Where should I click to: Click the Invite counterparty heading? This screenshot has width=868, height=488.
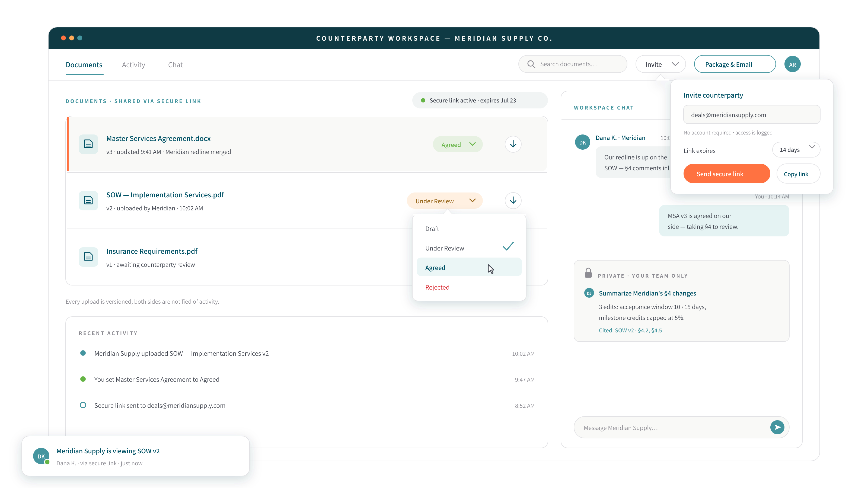713,95
